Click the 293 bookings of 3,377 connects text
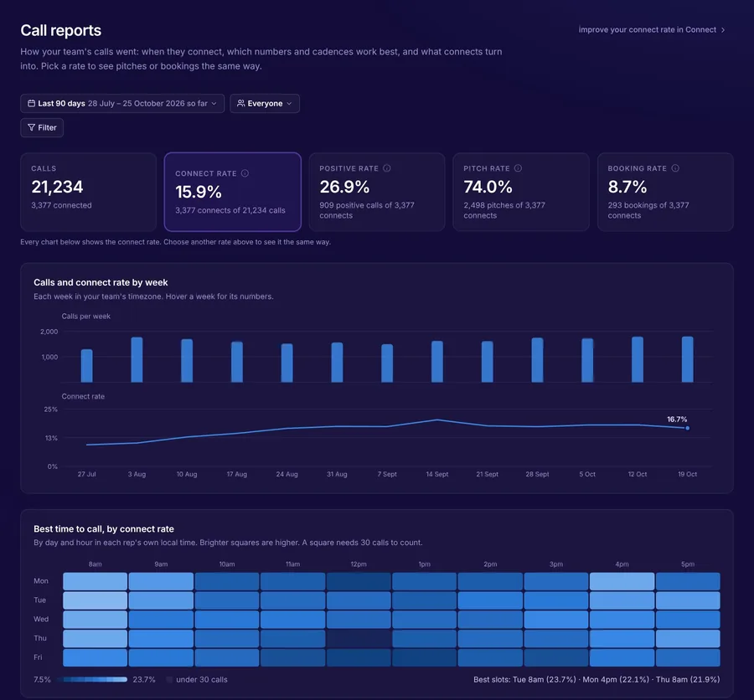The width and height of the screenshot is (754, 700). tap(648, 210)
